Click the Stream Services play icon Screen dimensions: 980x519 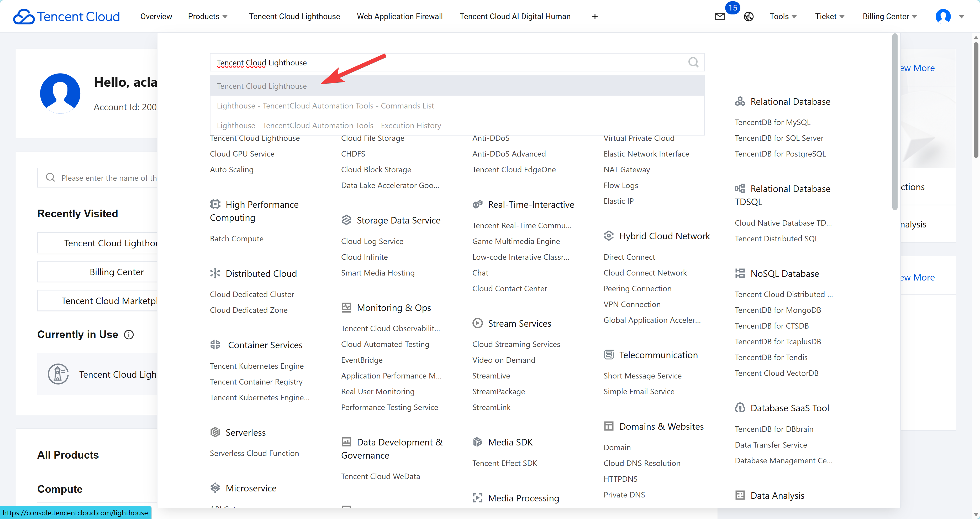[x=477, y=323]
